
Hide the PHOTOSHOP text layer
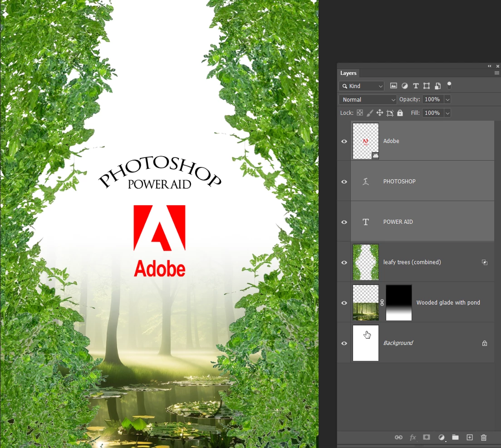pos(344,182)
